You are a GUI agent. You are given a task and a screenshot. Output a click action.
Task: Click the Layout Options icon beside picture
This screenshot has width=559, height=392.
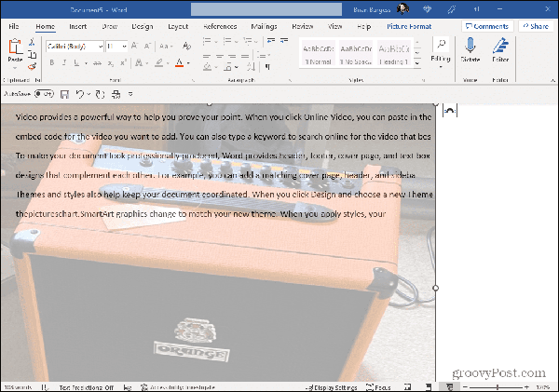point(449,110)
